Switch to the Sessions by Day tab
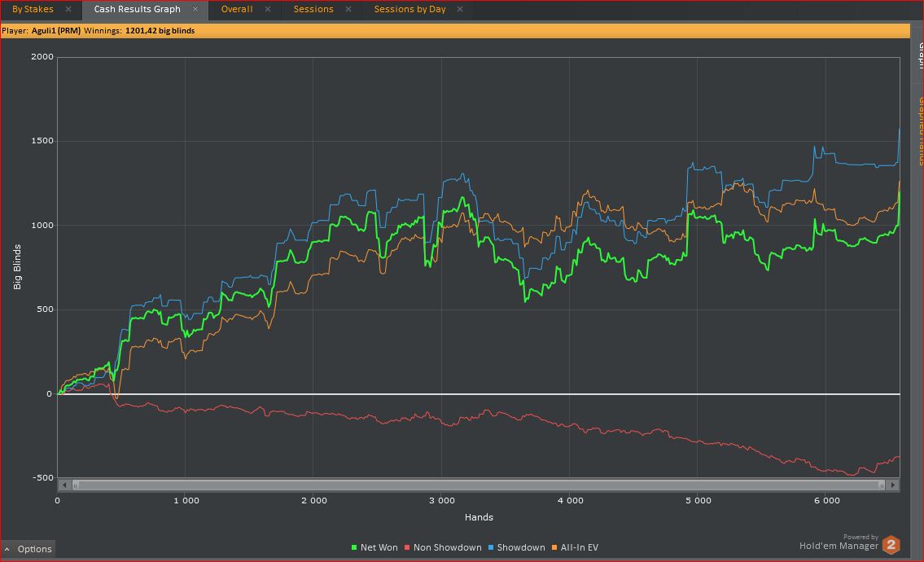 (409, 10)
